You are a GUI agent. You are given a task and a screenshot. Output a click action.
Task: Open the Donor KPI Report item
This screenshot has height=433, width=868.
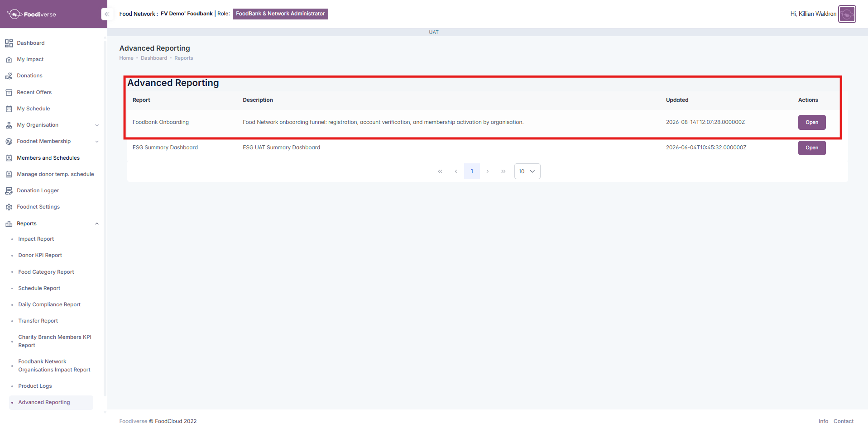point(40,255)
